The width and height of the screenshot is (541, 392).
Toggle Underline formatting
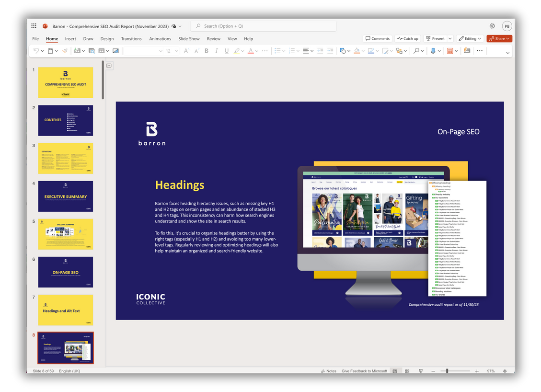[227, 51]
